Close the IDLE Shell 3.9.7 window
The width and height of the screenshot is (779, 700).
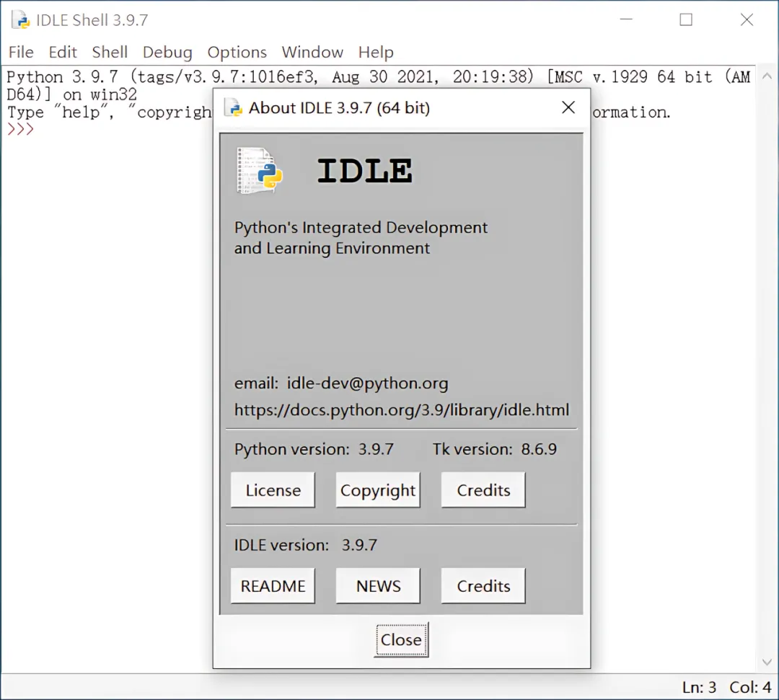point(747,20)
